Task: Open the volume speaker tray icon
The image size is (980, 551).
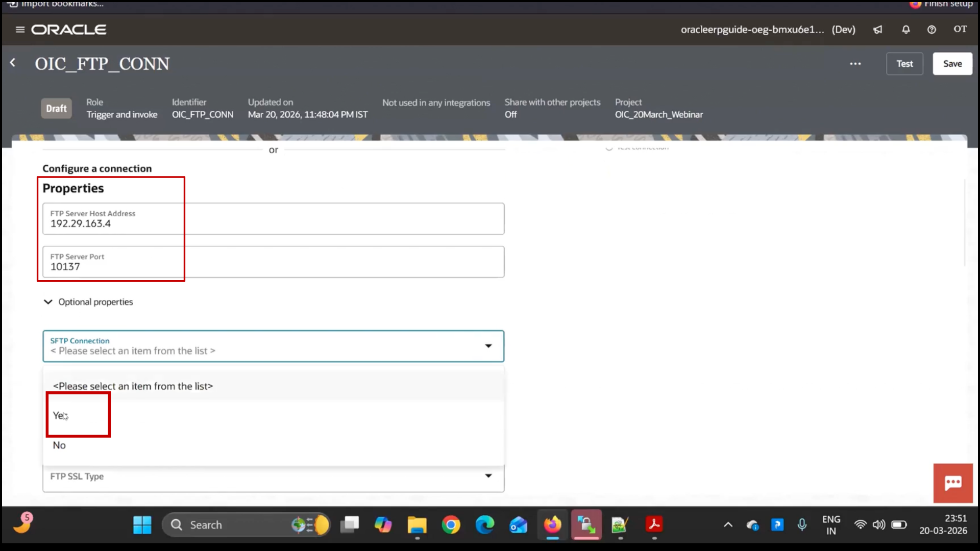Action: click(x=878, y=524)
